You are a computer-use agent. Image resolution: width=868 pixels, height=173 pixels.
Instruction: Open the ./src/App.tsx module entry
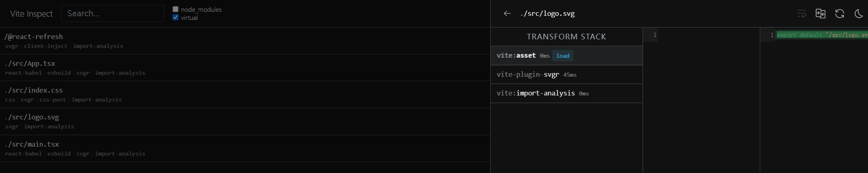(x=245, y=67)
